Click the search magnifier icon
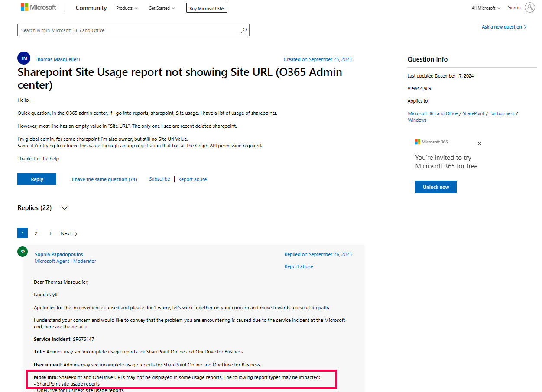 tap(244, 30)
